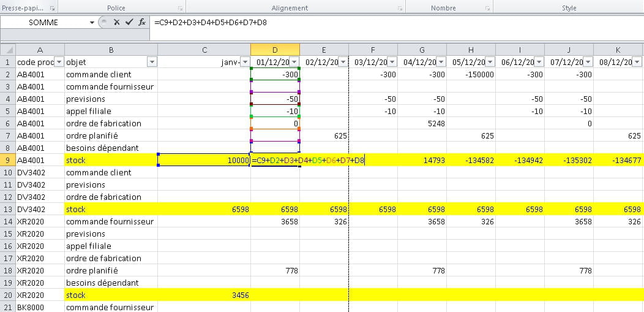Click cell E7 with value 625
The height and width of the screenshot is (312, 644).
324,135
